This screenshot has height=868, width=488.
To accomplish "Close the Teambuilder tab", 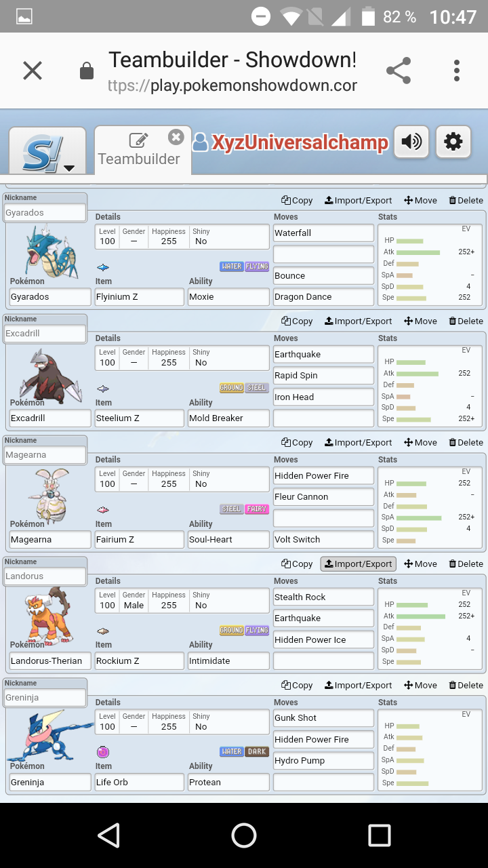I will click(x=176, y=138).
